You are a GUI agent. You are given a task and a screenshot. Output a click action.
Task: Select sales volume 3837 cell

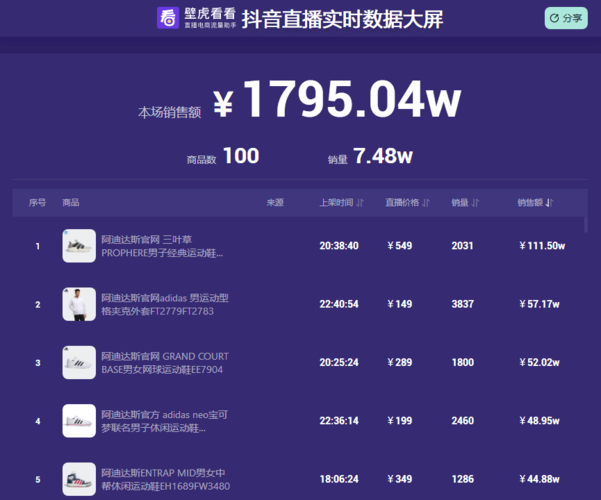pos(463,304)
